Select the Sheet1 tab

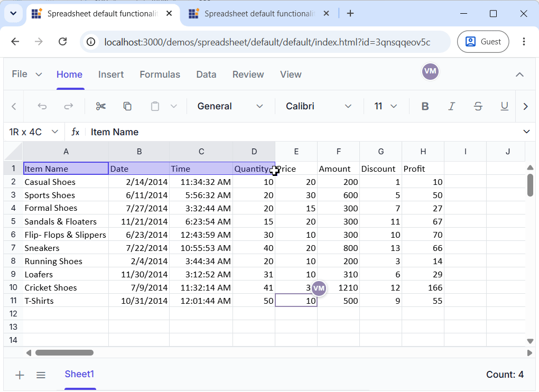[79, 374]
